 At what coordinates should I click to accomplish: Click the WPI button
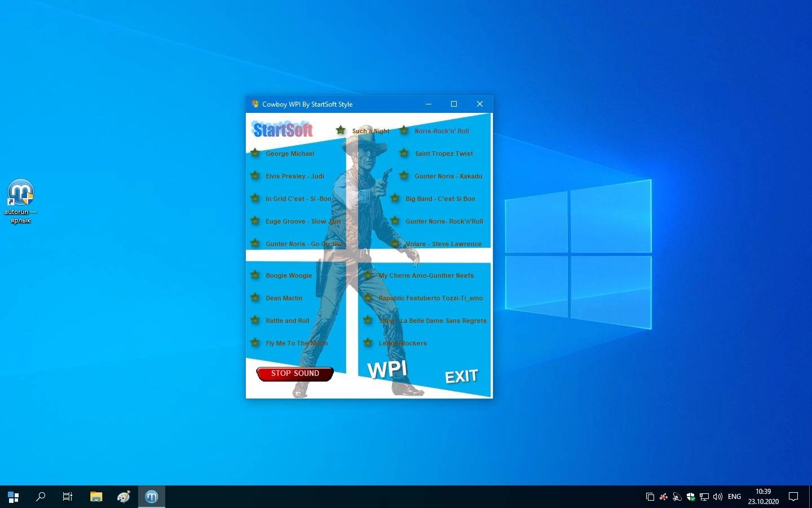click(x=387, y=370)
